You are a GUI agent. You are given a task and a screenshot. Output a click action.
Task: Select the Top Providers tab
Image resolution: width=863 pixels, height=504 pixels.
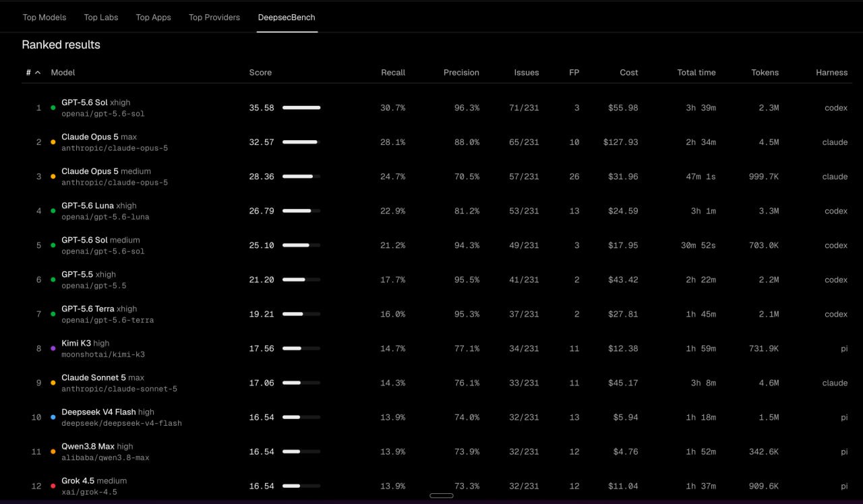click(214, 18)
